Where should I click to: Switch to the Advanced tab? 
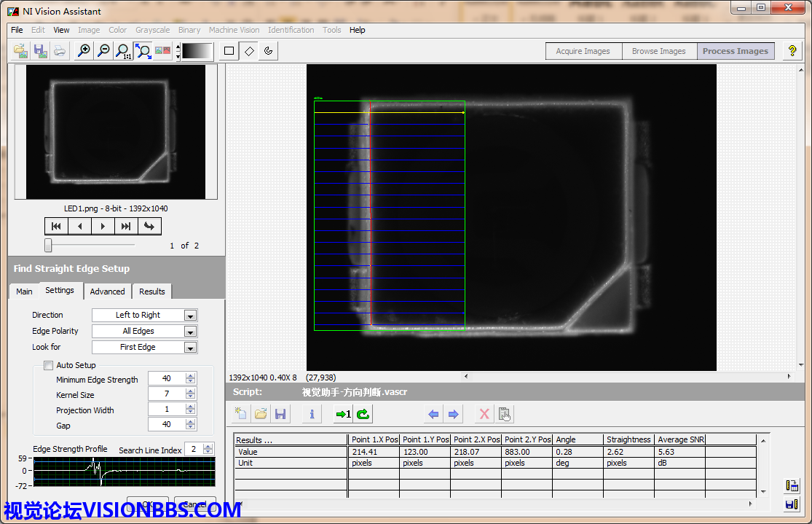[x=107, y=292]
